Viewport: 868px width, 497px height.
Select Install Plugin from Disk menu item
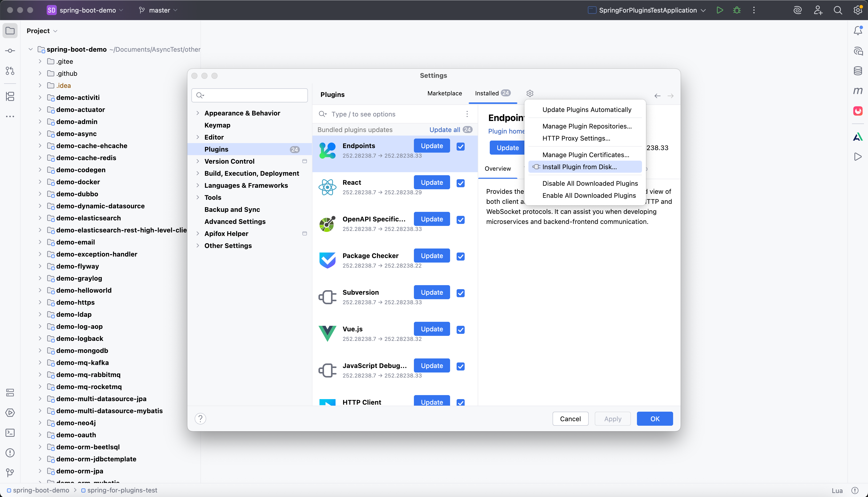point(579,167)
